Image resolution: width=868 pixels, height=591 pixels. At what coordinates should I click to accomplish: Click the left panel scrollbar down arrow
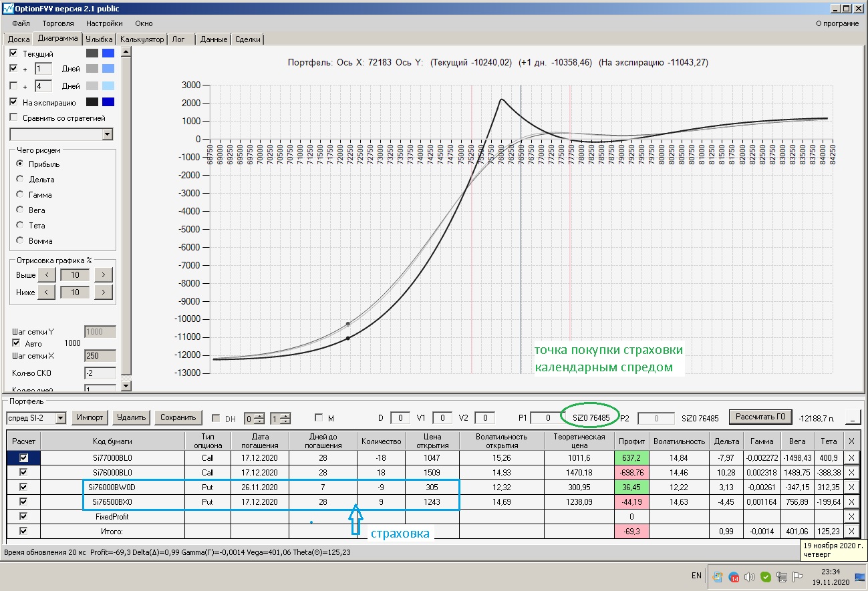126,385
